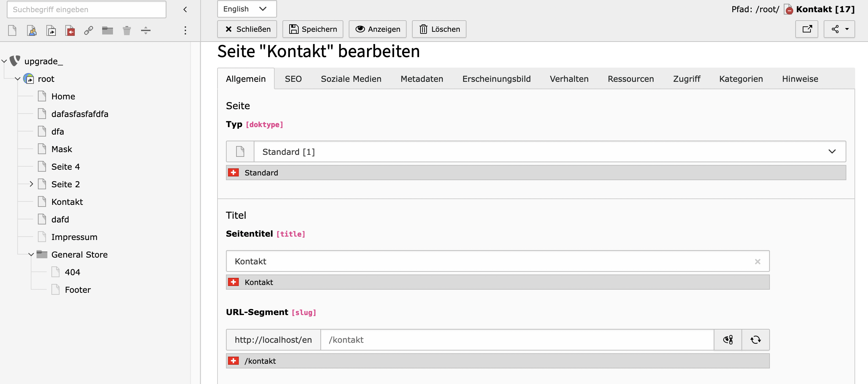The image size is (868, 384).
Task: Click the shortcut page type icon
Action: 51,30
